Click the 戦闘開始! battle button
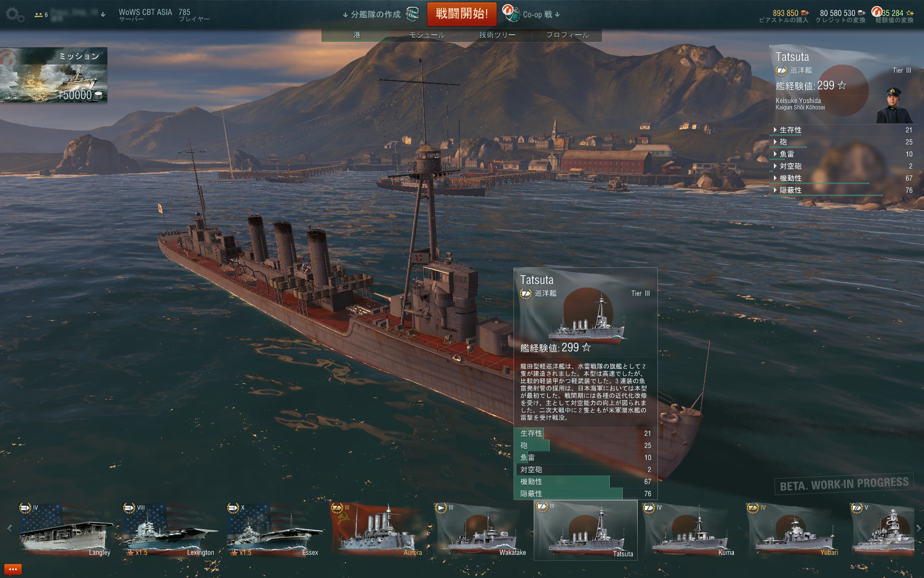 tap(462, 14)
